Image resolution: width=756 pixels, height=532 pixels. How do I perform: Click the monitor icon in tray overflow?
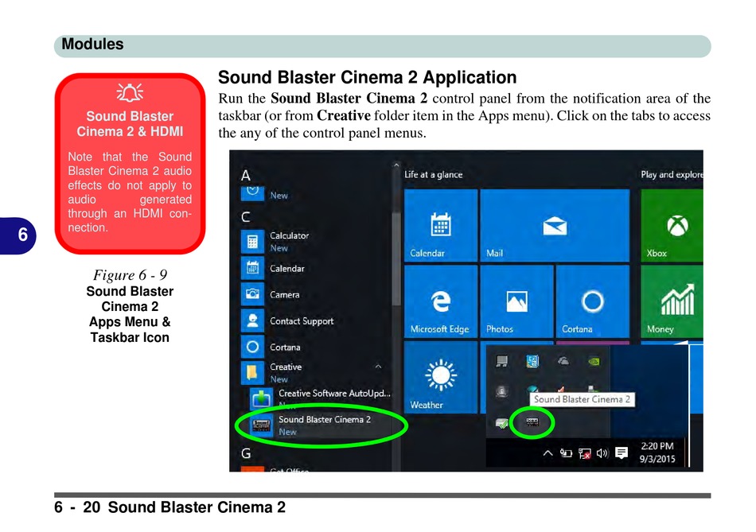click(502, 361)
